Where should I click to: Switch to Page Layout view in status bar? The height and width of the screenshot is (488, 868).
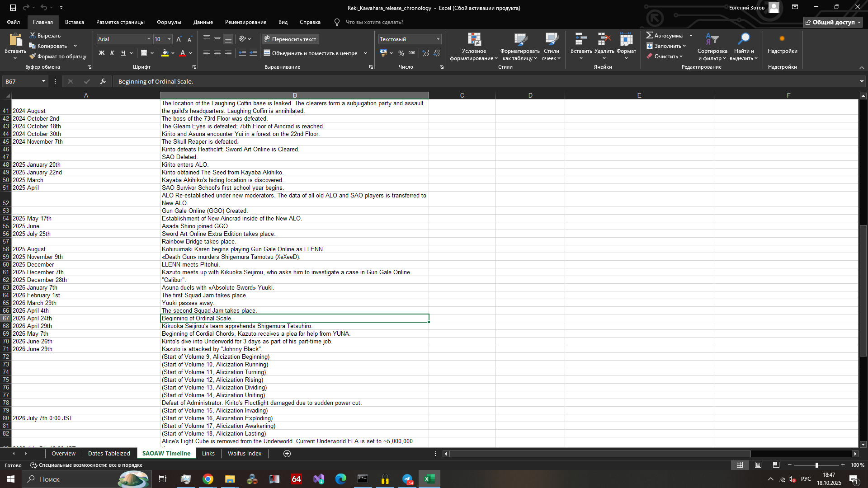click(x=758, y=465)
